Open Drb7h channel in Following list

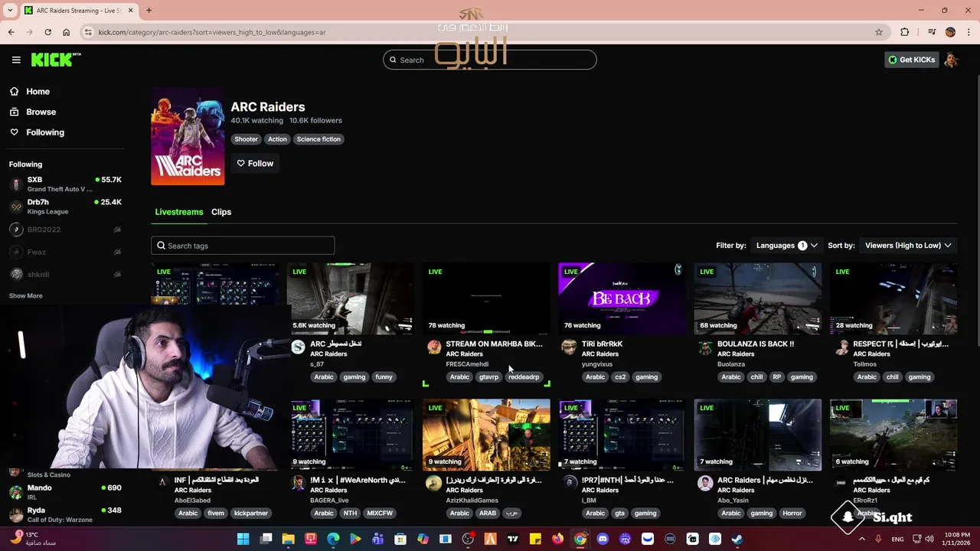[65, 207]
